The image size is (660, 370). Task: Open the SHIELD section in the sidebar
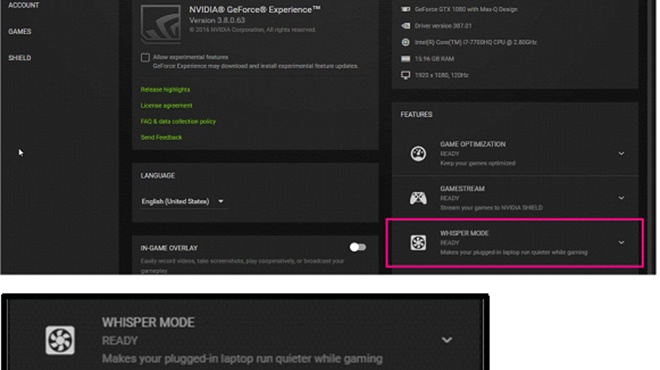19,58
